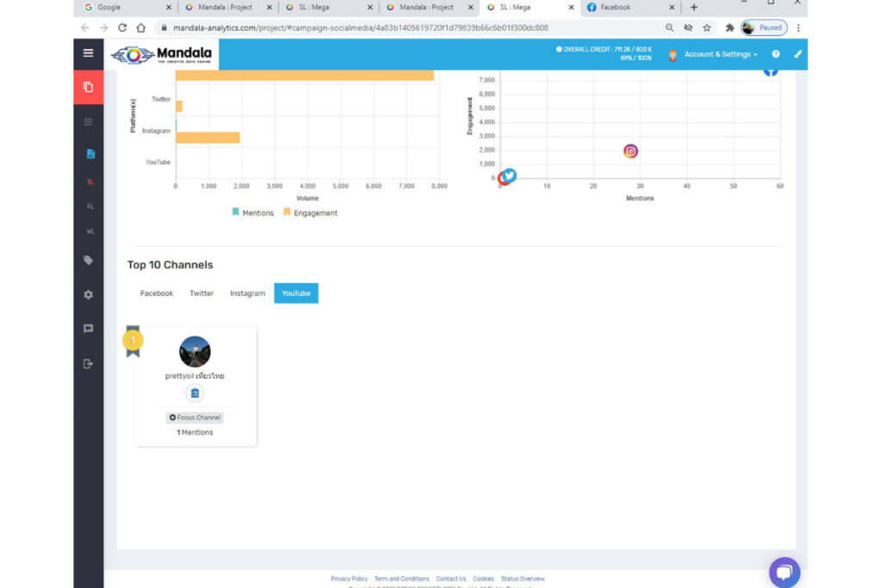
Task: Click the browser zoom magnifier icon
Action: (x=669, y=28)
